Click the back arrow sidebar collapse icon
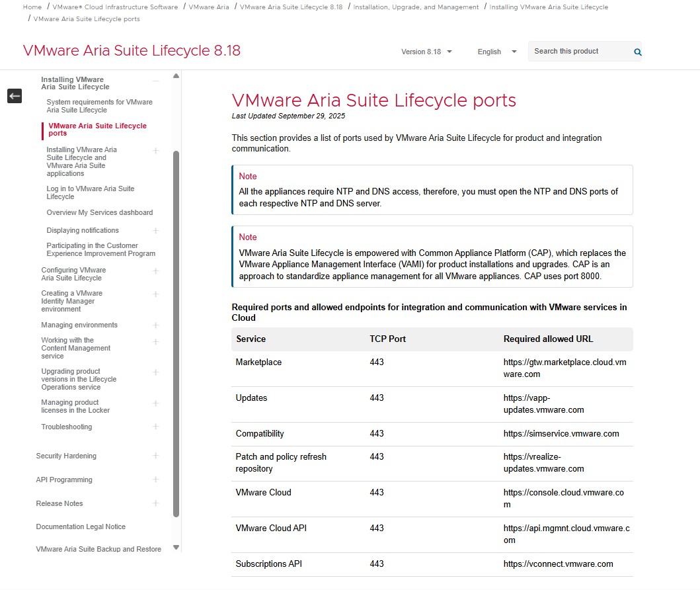Screen dimensions: 700x590 point(15,96)
